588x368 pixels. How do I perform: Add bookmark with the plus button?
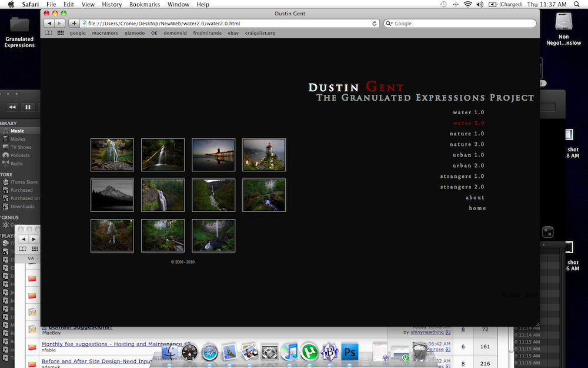coord(74,24)
